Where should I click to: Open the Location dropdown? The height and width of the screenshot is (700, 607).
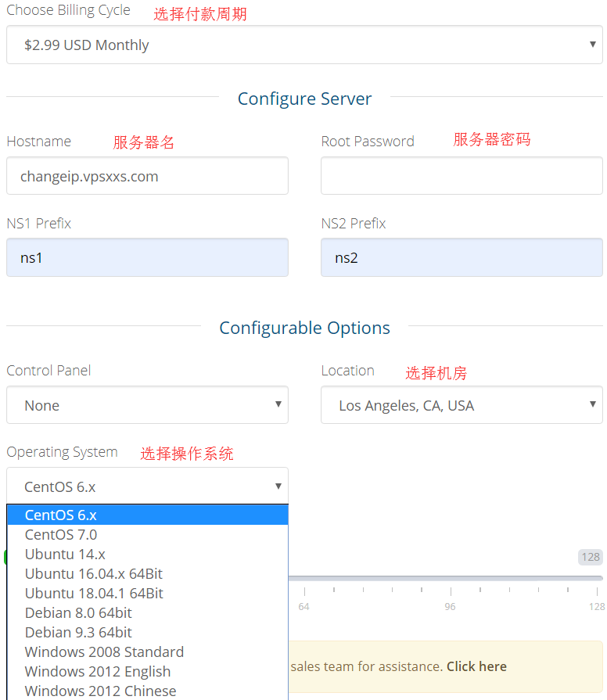(462, 405)
